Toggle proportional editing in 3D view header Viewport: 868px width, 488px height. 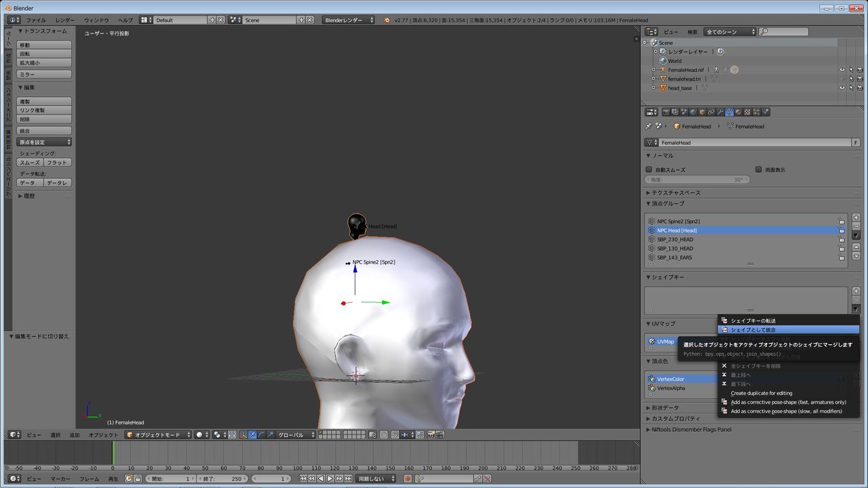(x=383, y=434)
